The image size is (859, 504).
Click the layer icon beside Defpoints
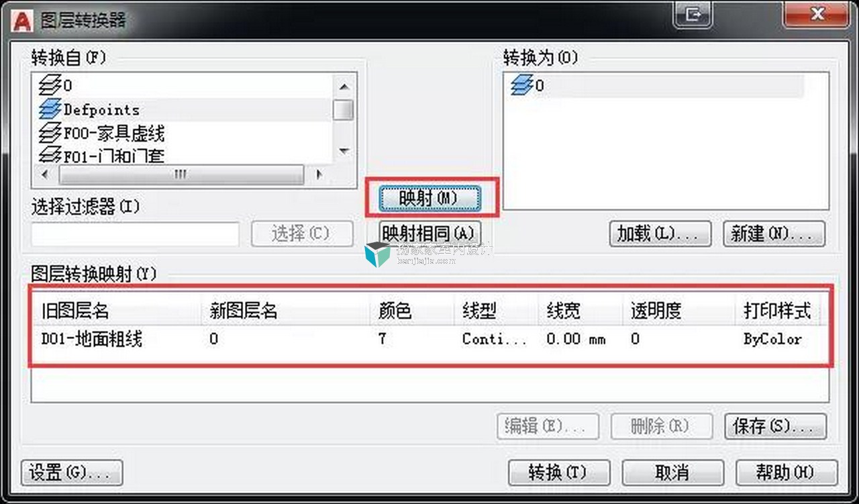click(51, 109)
